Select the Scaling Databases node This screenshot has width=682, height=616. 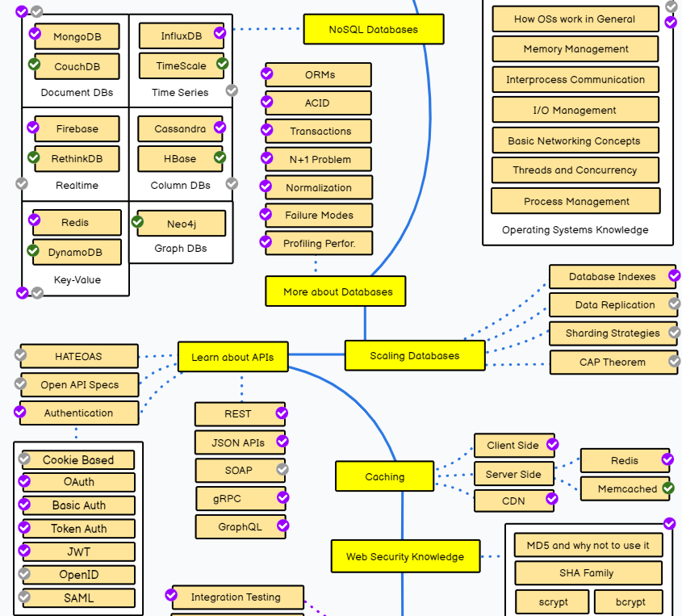tap(415, 355)
